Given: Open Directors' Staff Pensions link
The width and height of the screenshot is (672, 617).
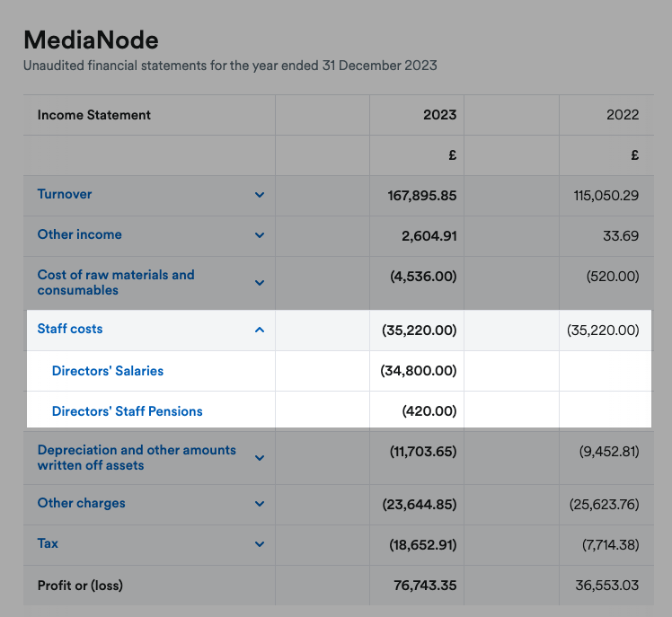Looking at the screenshot, I should [x=127, y=411].
